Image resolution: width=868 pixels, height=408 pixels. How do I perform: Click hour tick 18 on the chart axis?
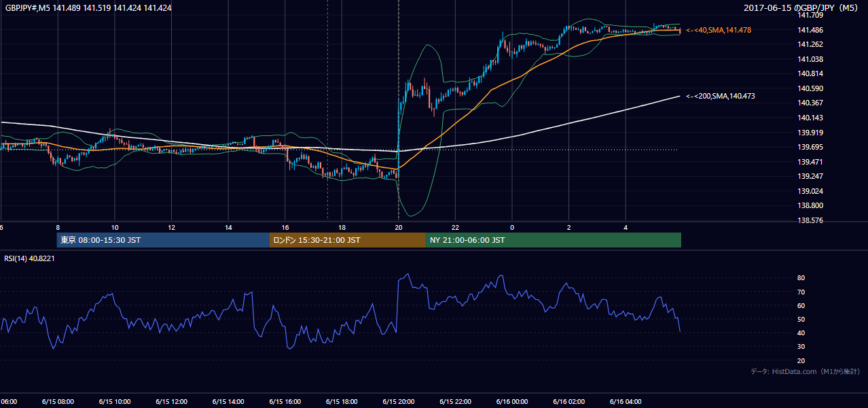click(342, 228)
